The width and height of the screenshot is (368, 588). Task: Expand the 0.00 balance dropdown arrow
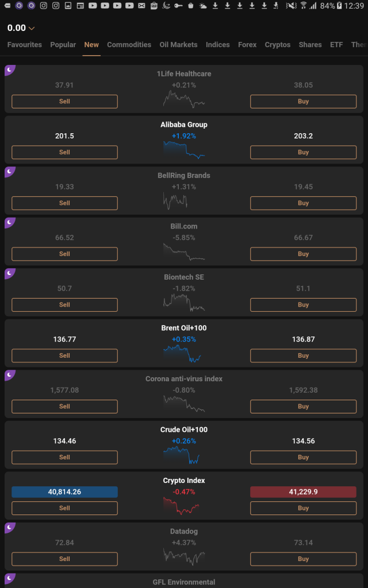coord(32,28)
